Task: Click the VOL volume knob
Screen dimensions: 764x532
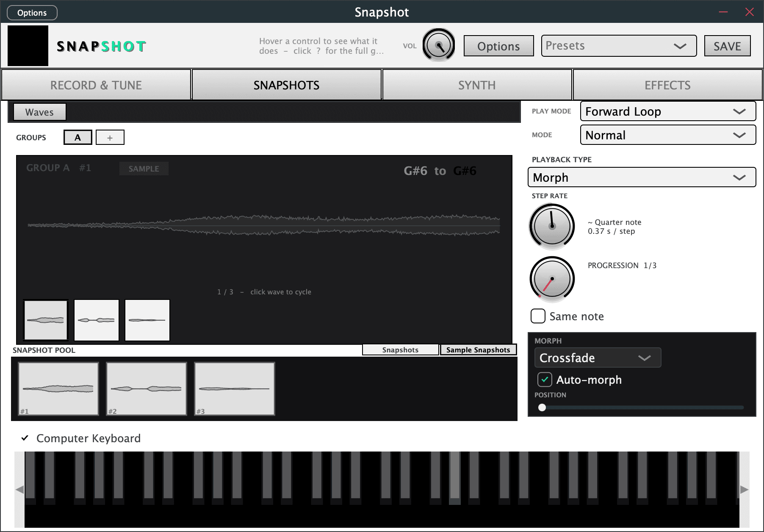Action: (439, 45)
